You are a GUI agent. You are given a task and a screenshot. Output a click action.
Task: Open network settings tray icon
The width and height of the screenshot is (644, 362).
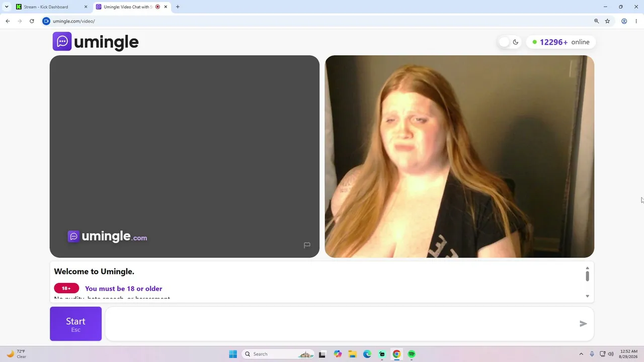(602, 354)
